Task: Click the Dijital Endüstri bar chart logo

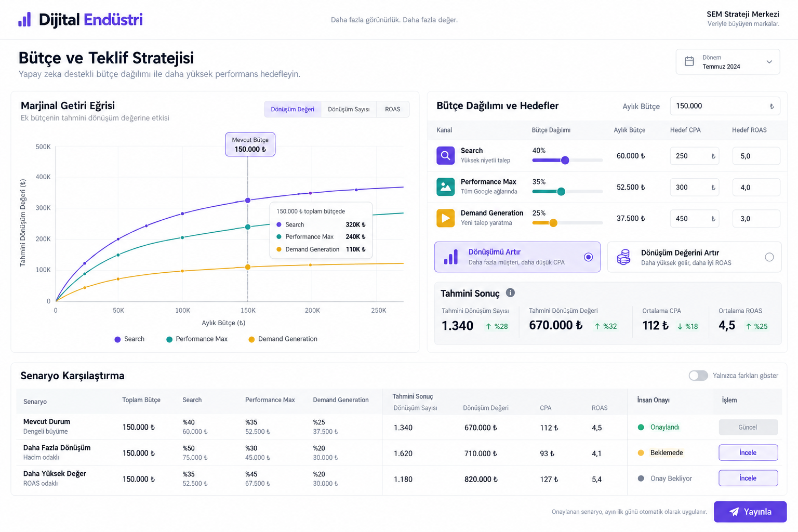Action: tap(24, 20)
